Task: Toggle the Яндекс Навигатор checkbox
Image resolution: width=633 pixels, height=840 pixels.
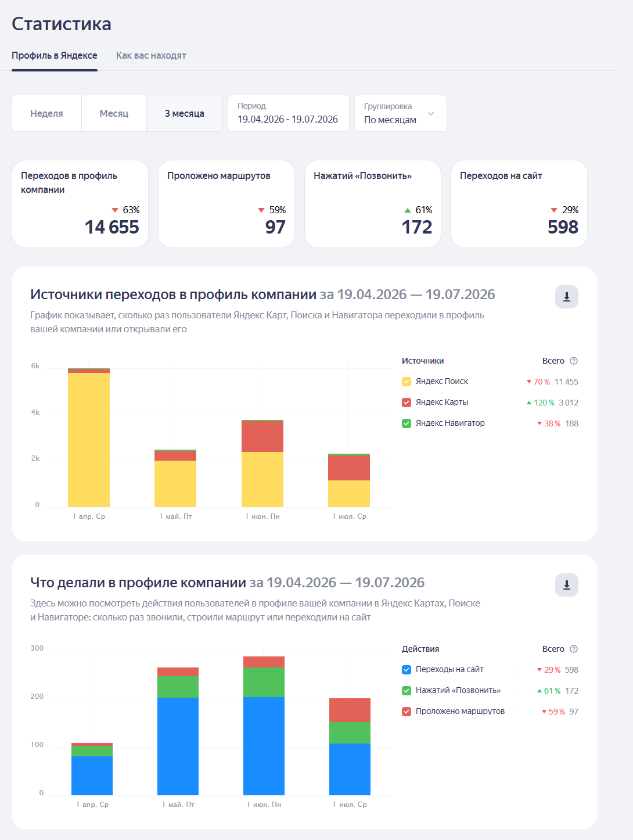Action: coord(407,423)
